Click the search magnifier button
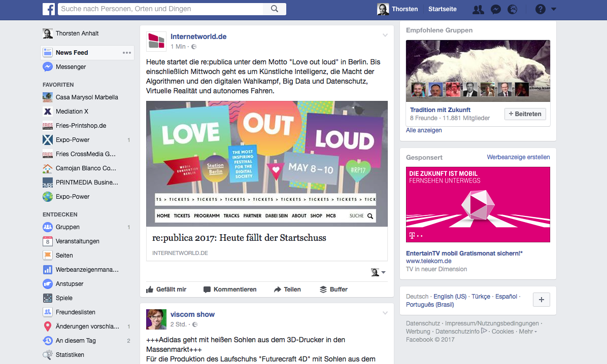The height and width of the screenshot is (364, 607). click(275, 9)
